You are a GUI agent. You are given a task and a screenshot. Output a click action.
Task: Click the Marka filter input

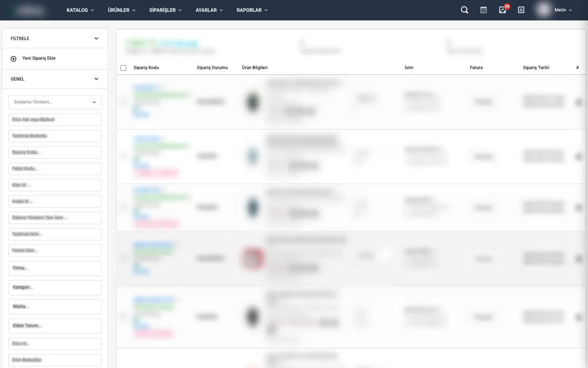(55, 307)
